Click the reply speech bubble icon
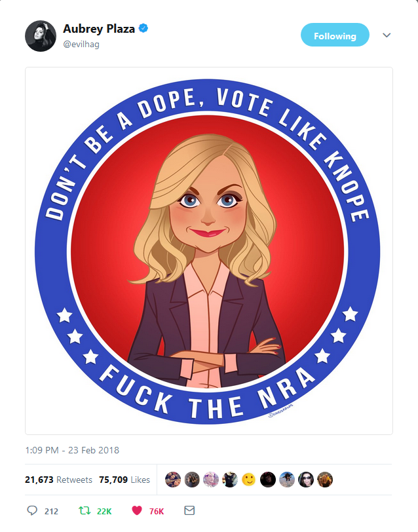 (32, 510)
